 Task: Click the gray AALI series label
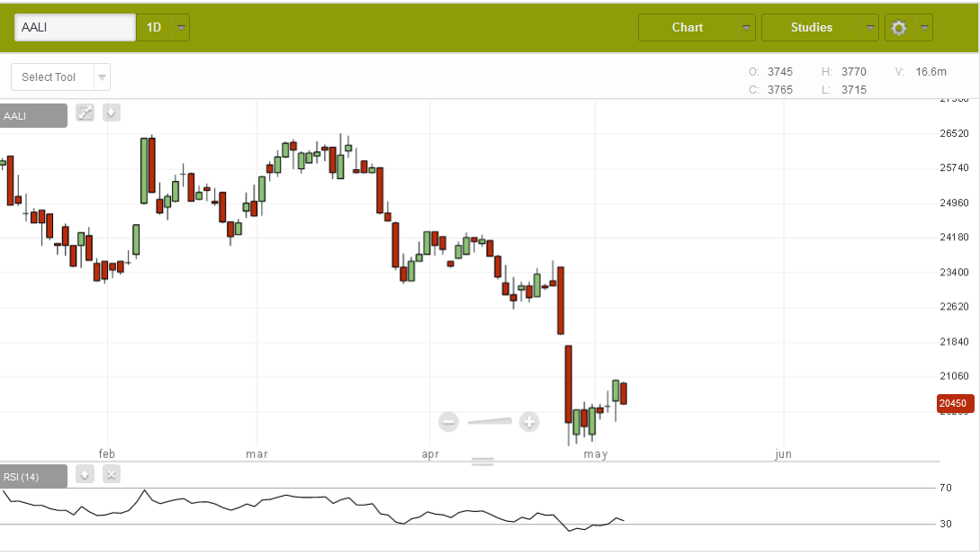point(33,115)
